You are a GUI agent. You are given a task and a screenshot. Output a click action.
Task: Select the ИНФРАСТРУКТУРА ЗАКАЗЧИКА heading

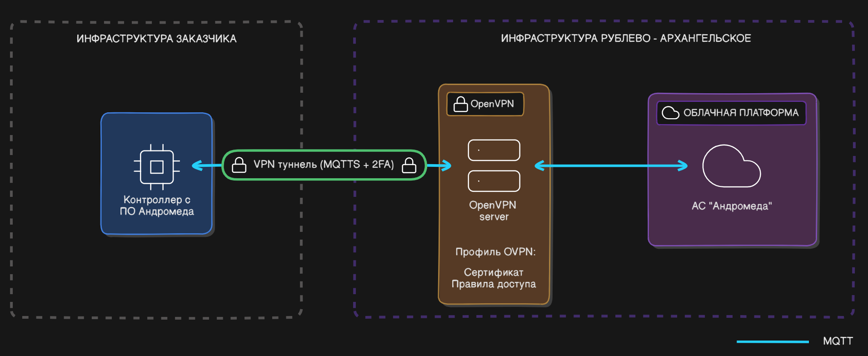point(156,39)
